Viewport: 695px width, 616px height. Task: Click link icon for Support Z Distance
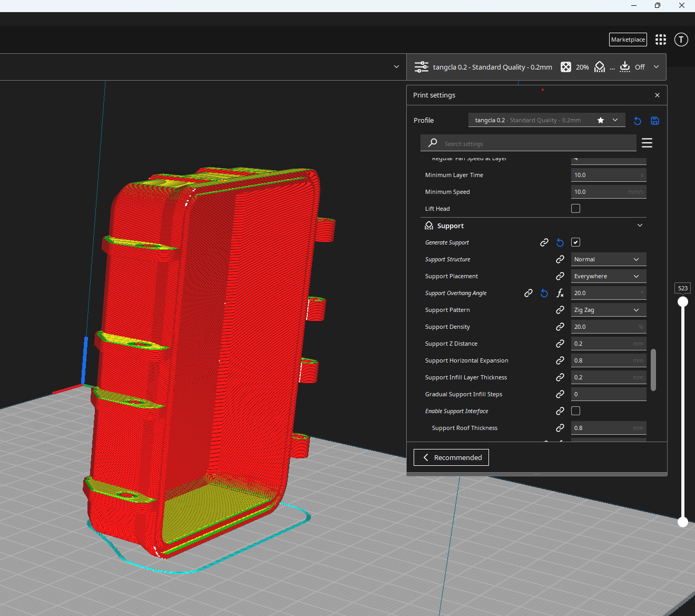[x=560, y=344]
